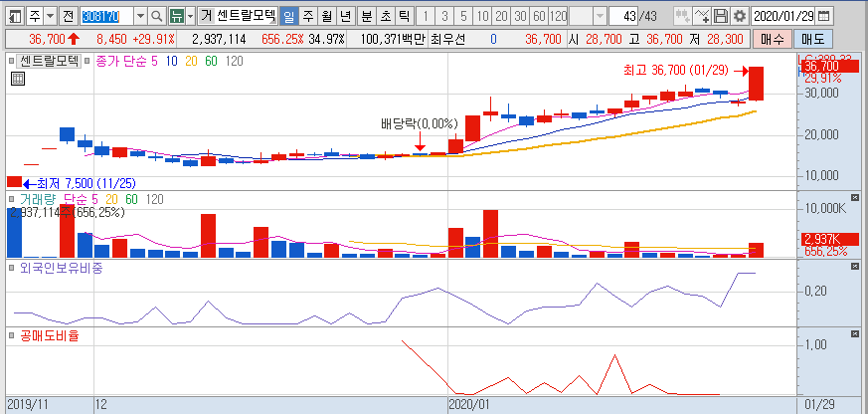Open the stock code history dropdown
The width and height of the screenshot is (868, 414).
click(140, 17)
